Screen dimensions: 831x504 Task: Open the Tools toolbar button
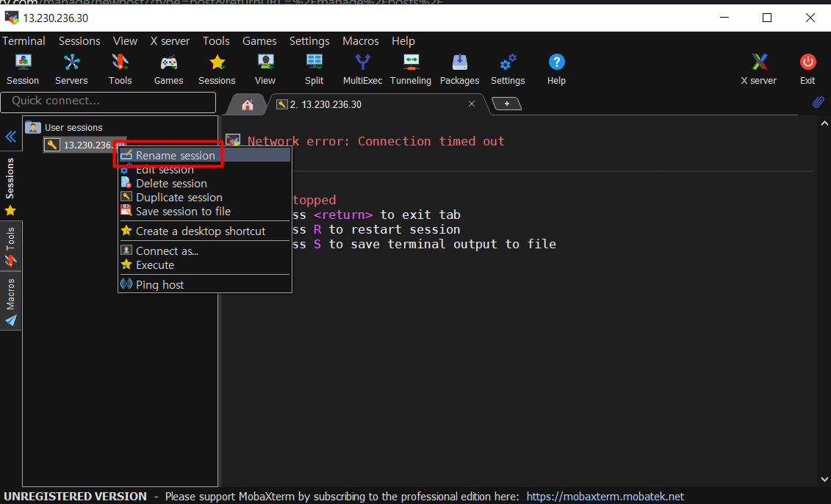pyautogui.click(x=120, y=70)
